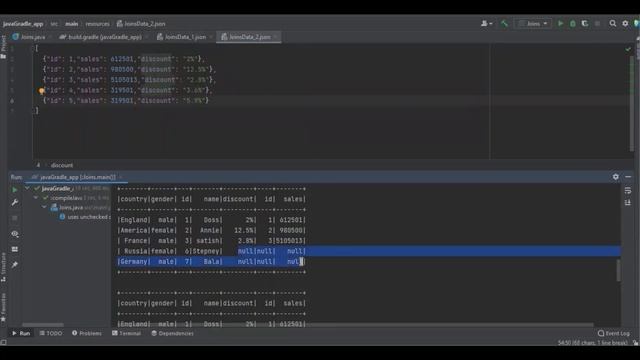Viewport: 640px width, 360px height.
Task: Collapse the :compileJava tree node
Action: (36, 198)
